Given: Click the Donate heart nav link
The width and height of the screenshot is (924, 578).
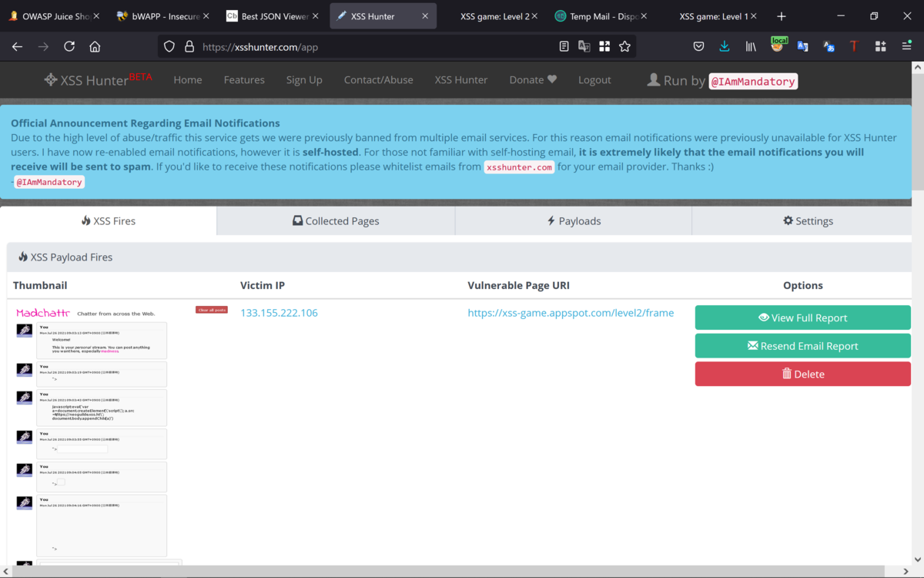Looking at the screenshot, I should tap(533, 80).
